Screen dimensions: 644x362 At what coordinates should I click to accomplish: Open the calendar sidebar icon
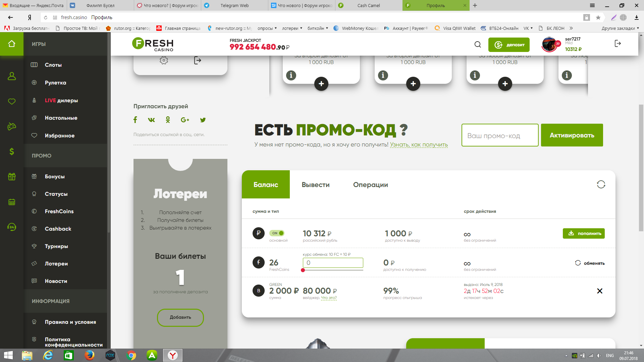pos(12,202)
